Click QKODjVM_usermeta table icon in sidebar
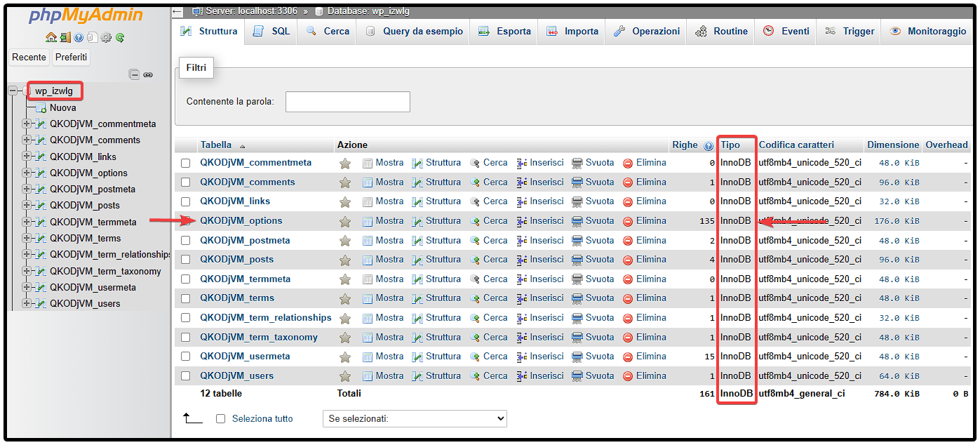The height and width of the screenshot is (445, 980). point(41,287)
